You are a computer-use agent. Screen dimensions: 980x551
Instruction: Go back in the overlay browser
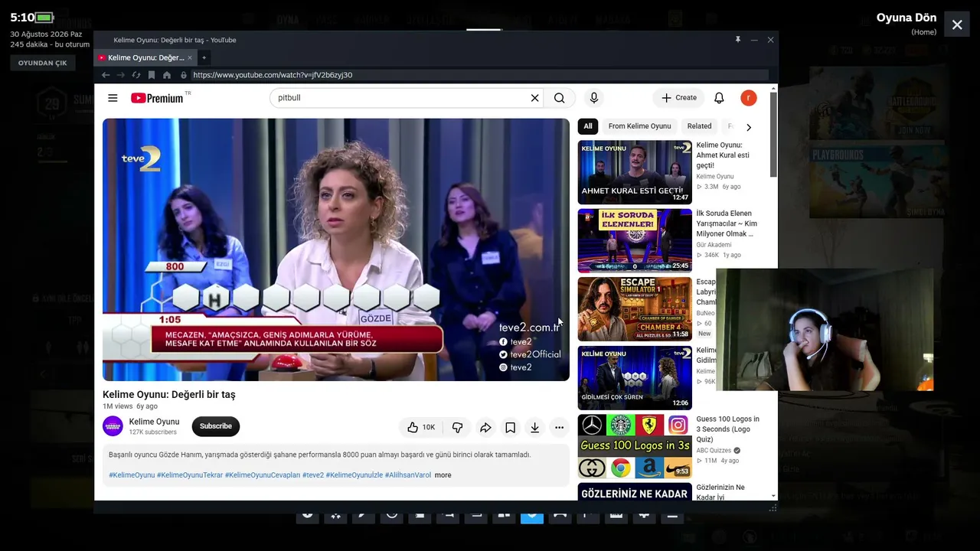(106, 75)
